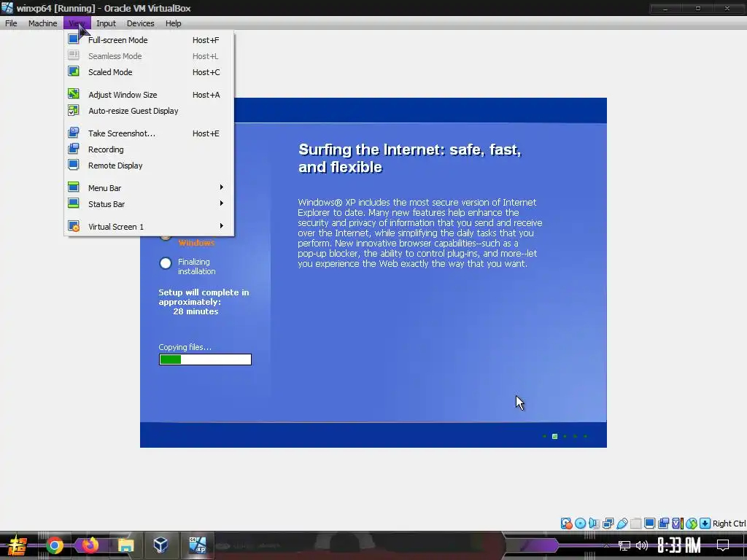Click the display monitor status icon

coord(649,524)
